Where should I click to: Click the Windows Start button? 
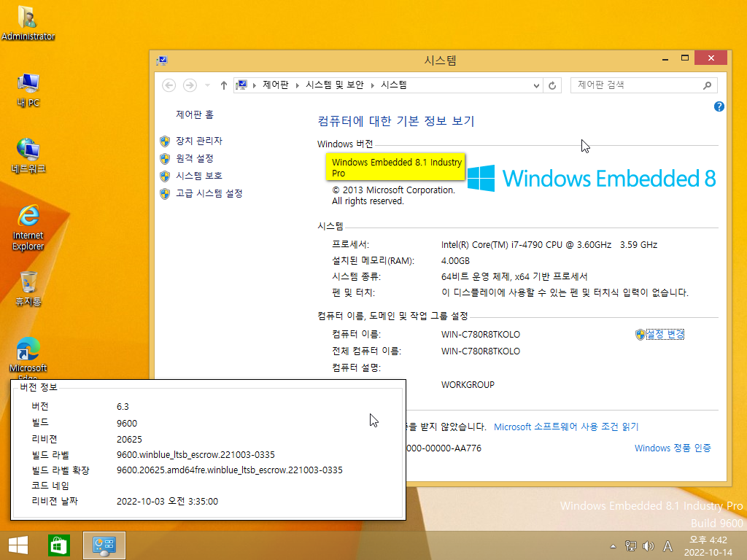(18, 545)
